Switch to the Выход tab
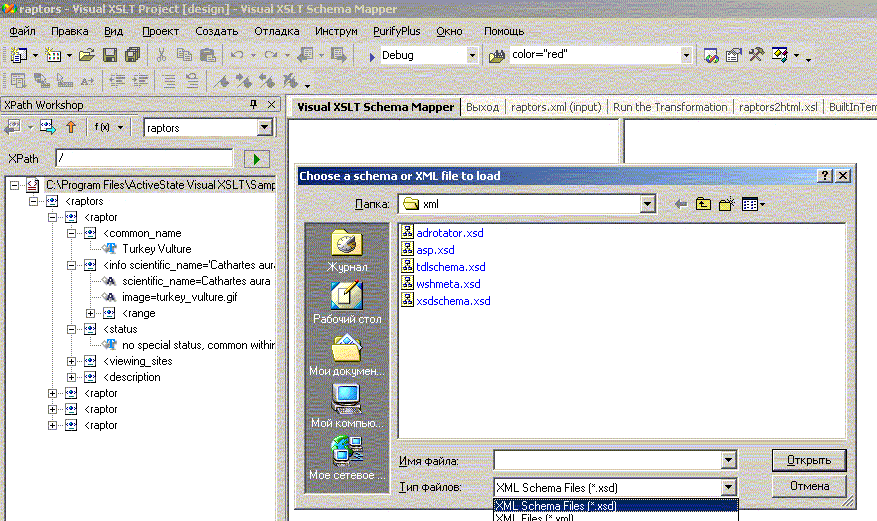Image resolution: width=877 pixels, height=521 pixels. [482, 107]
